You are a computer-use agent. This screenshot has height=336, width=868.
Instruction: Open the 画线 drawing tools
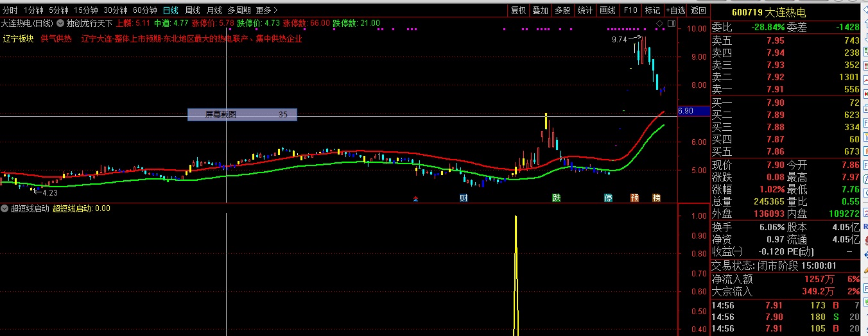tap(607, 10)
